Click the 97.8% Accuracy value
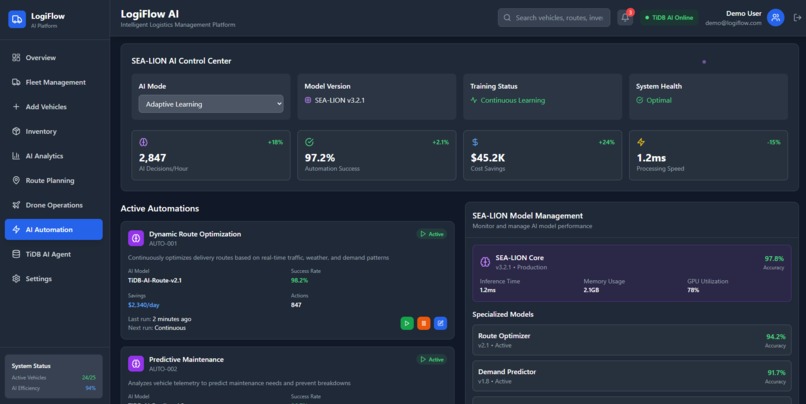The width and height of the screenshot is (806, 404). pyautogui.click(x=774, y=259)
